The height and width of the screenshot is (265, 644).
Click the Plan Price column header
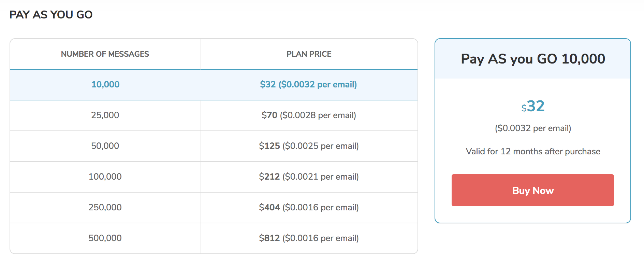tap(309, 54)
